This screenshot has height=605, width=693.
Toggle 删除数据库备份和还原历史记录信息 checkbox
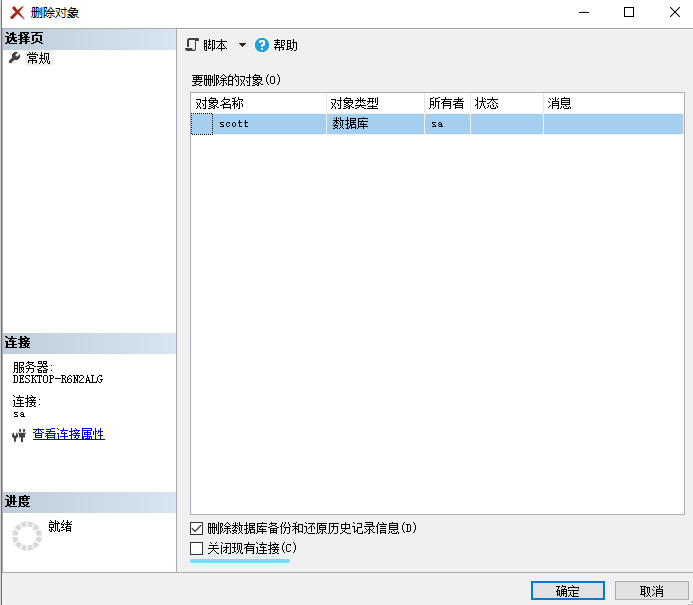[x=197, y=528]
